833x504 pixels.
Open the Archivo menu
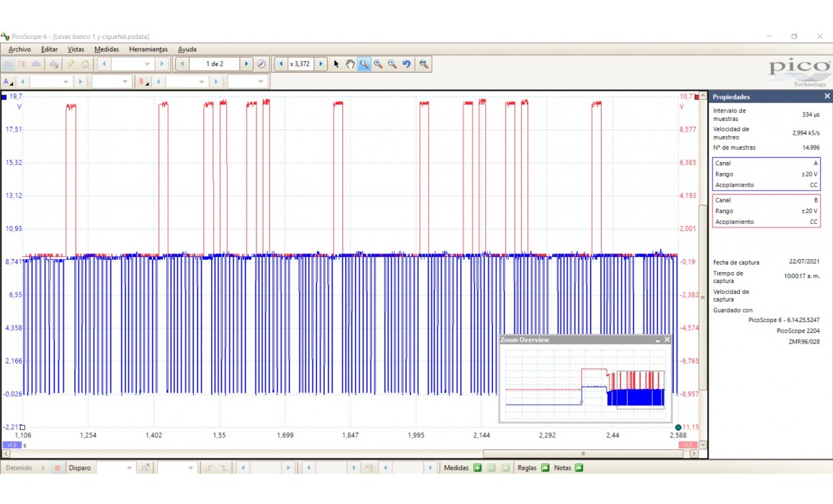pos(19,49)
